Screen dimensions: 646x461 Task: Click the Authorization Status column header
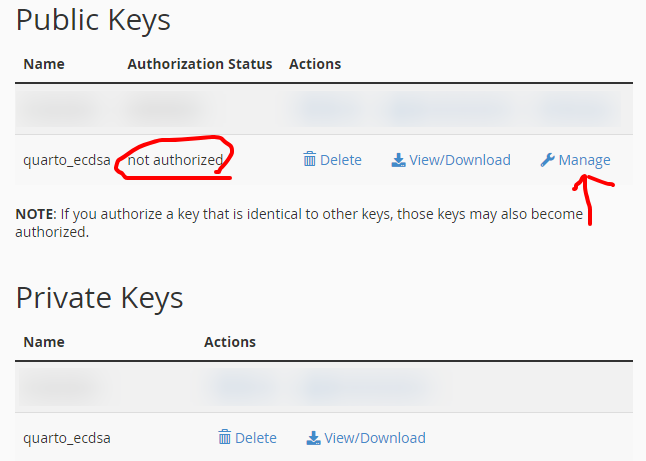(x=200, y=64)
